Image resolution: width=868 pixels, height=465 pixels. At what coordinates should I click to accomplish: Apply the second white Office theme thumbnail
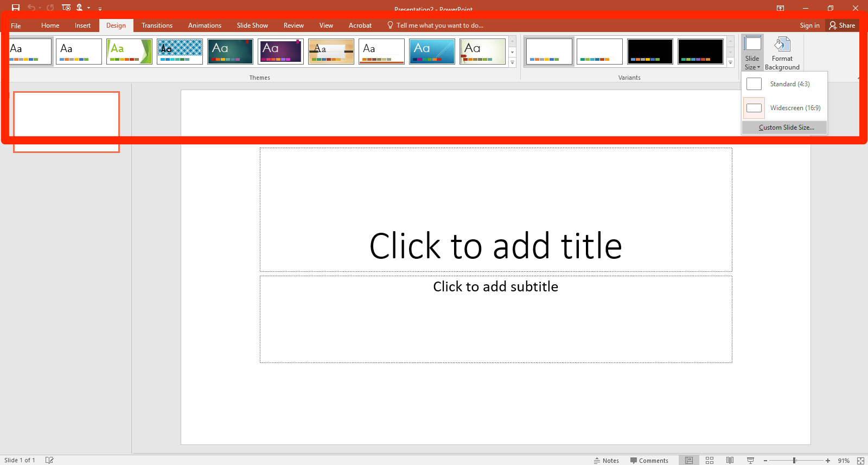pos(79,52)
